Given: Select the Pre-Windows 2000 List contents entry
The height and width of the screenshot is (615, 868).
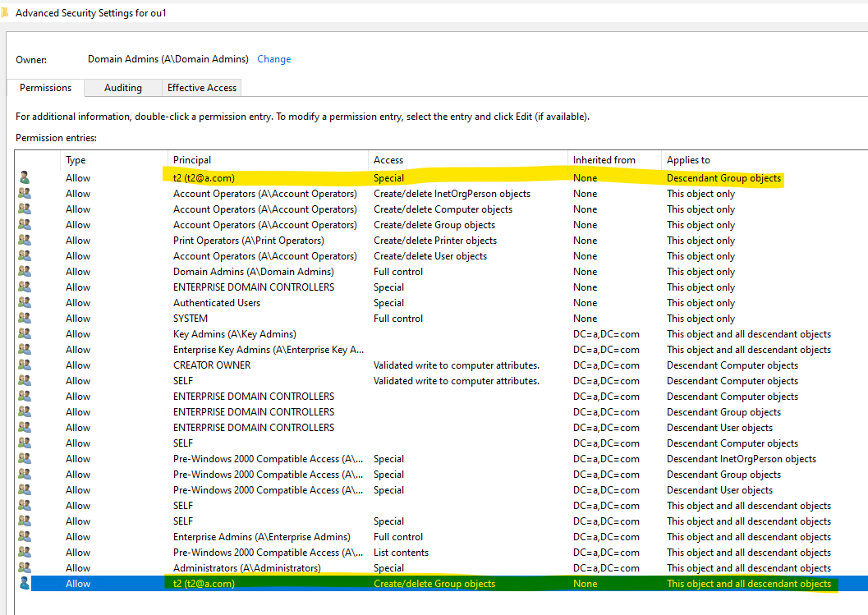Looking at the screenshot, I should click(442, 552).
